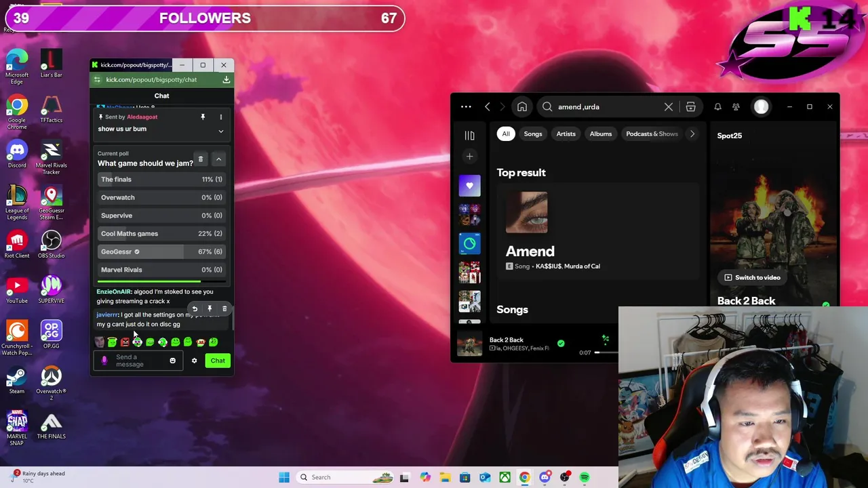Open the emoji picker in the chat box
The height and width of the screenshot is (488, 868).
pyautogui.click(x=172, y=361)
